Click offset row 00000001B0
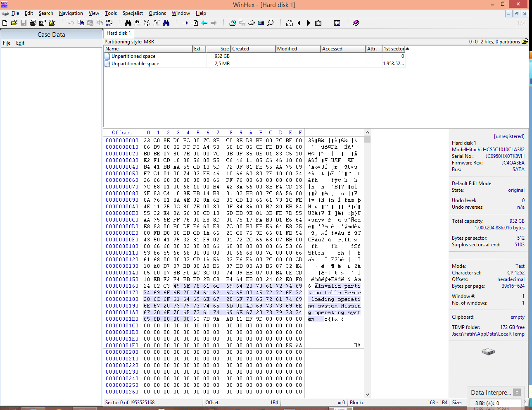The width and height of the screenshot is (532, 410). point(122,319)
